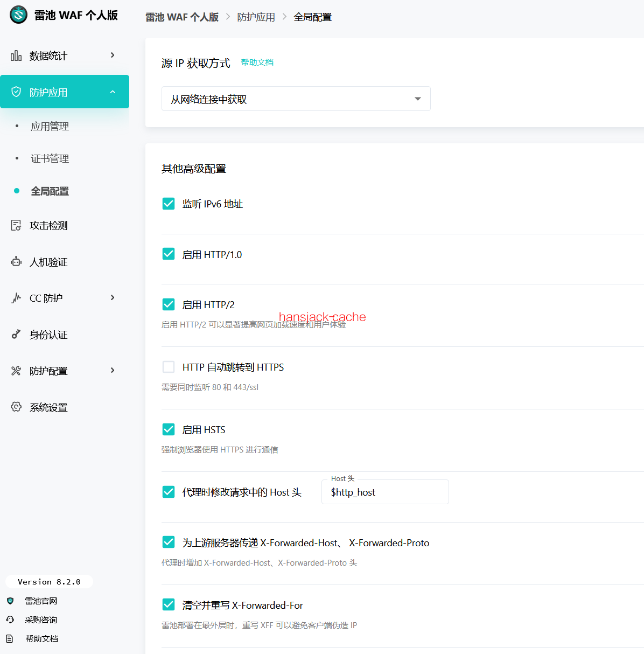
Task: Click the CC 防护 pulse icon
Action: (16, 298)
